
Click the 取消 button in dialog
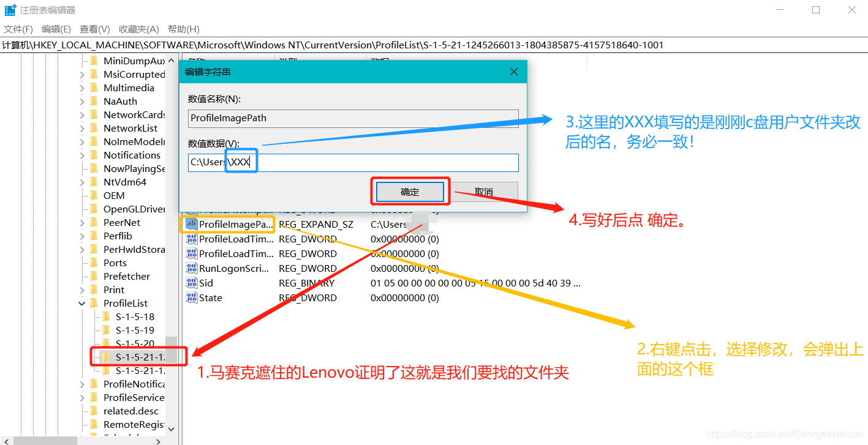(x=484, y=192)
